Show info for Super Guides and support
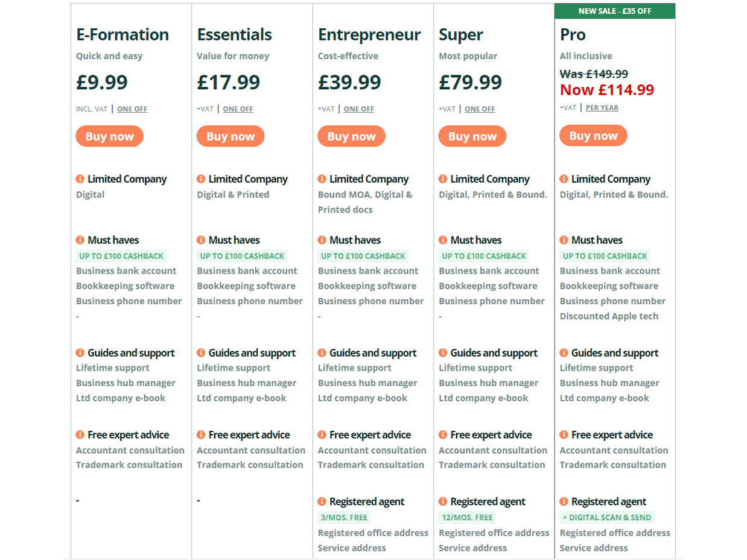 point(443,353)
